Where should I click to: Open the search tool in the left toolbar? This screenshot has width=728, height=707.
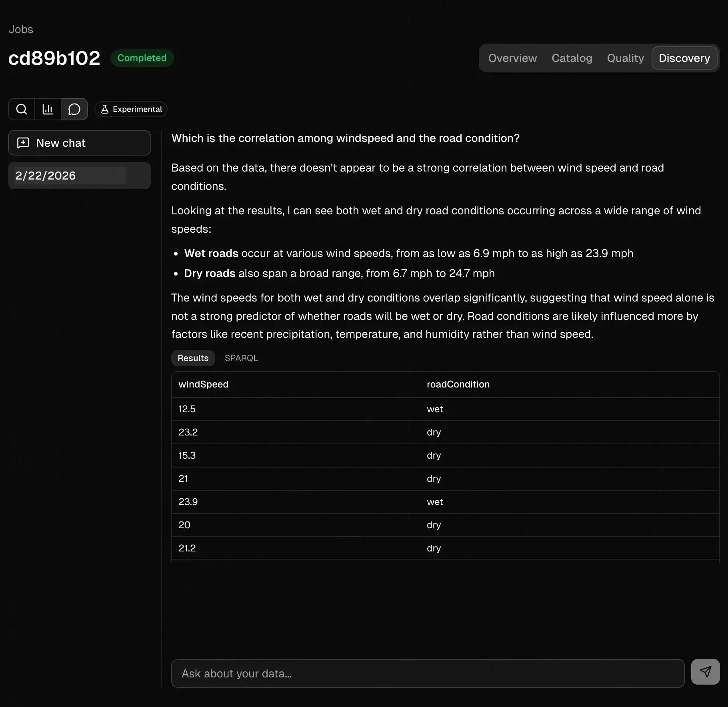(22, 109)
